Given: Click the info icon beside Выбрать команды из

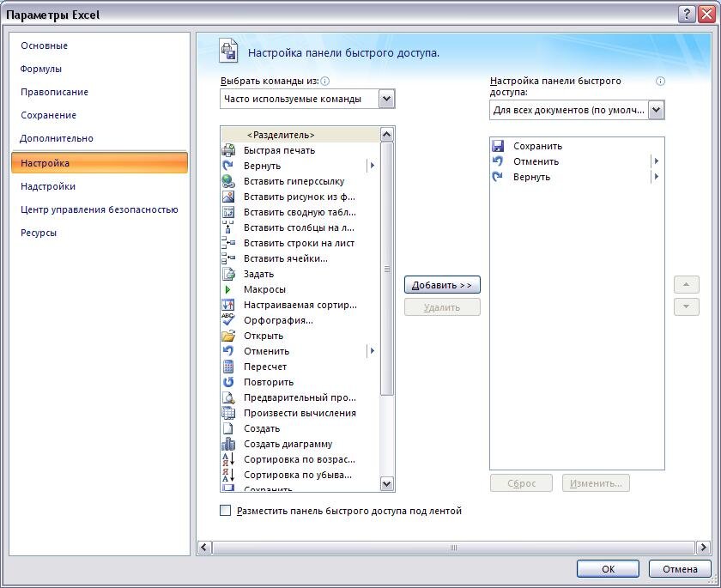Looking at the screenshot, I should coord(325,82).
